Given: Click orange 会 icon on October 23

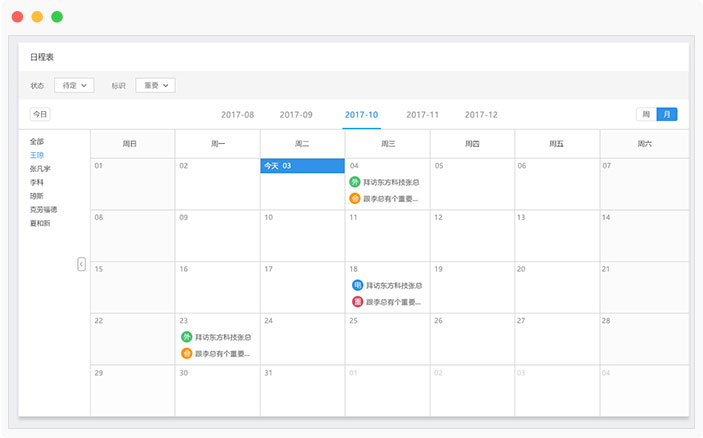Looking at the screenshot, I should point(186,353).
